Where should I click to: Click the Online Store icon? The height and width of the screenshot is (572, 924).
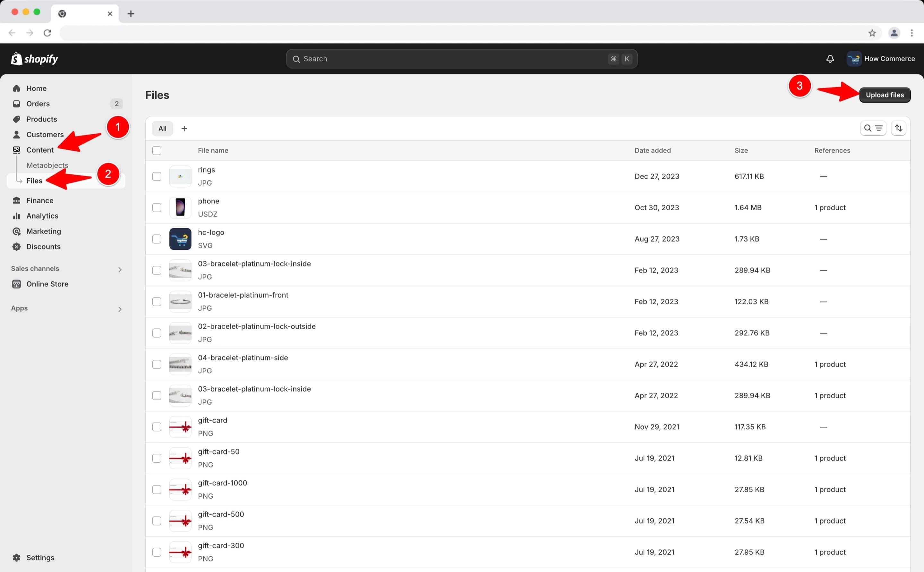(16, 284)
